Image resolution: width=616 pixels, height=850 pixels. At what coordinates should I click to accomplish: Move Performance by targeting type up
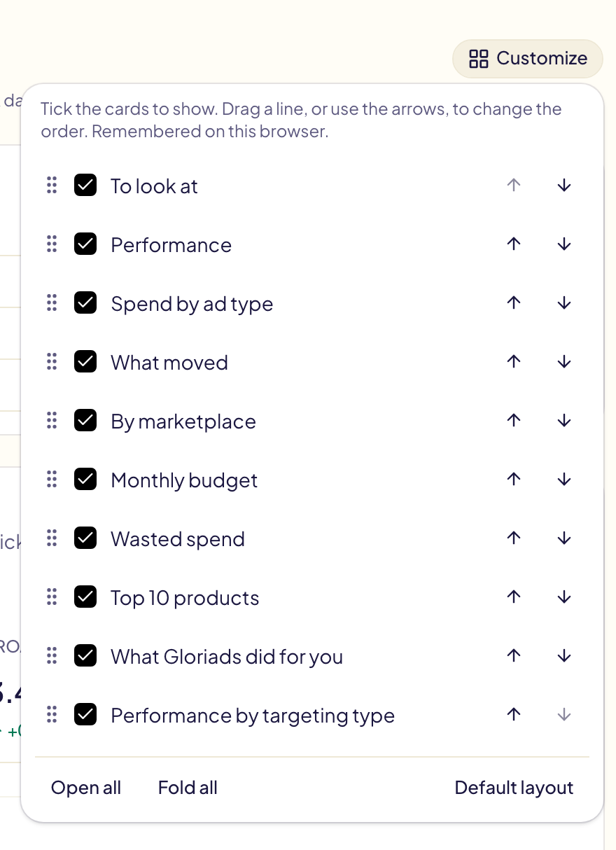(514, 714)
